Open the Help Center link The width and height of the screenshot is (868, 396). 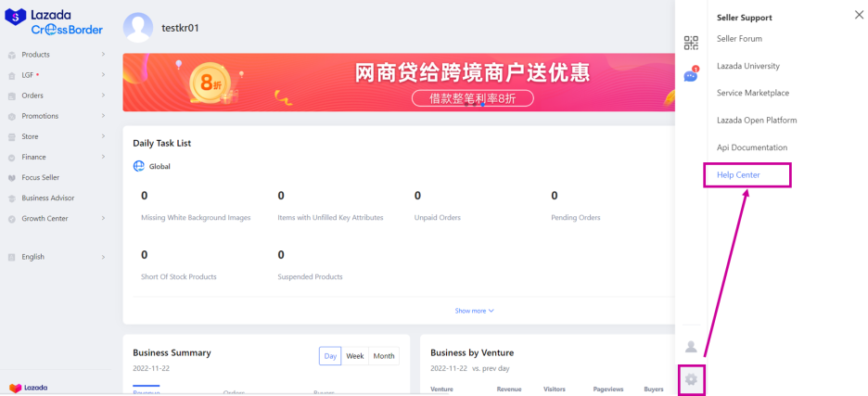(x=738, y=174)
